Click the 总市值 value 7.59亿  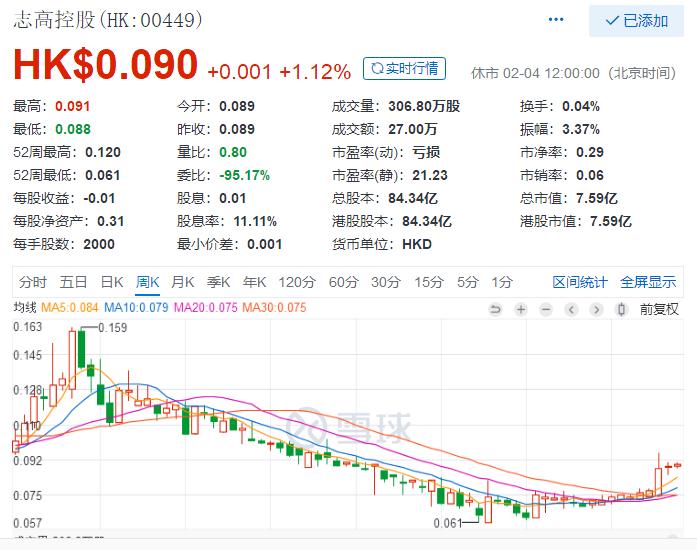coord(597,198)
